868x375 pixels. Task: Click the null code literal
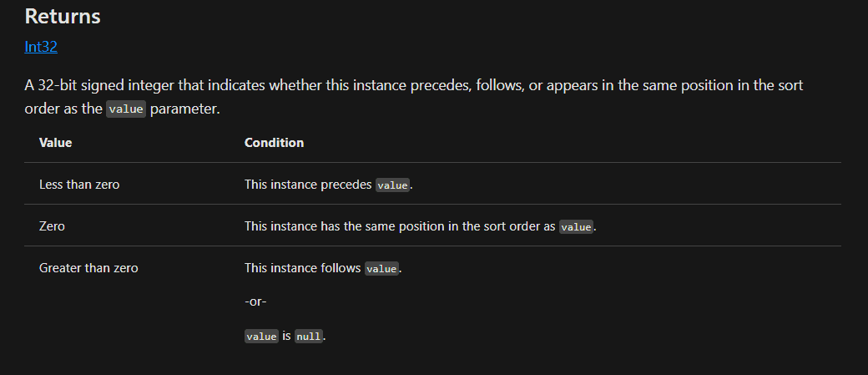309,337
